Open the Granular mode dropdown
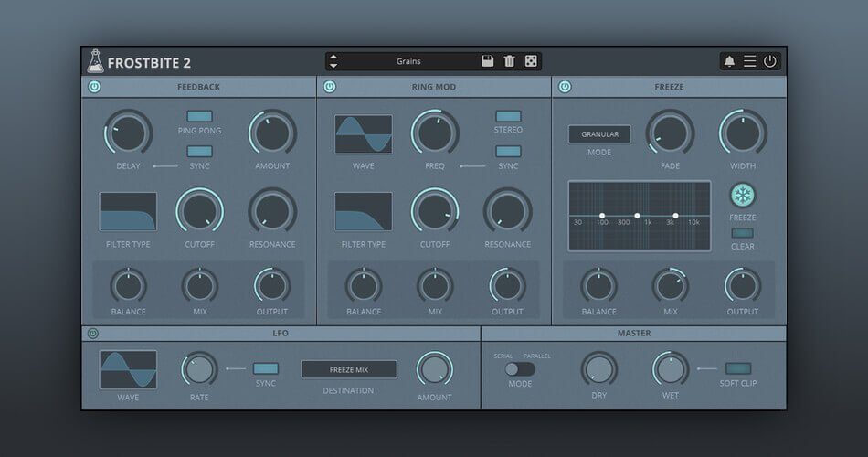The height and width of the screenshot is (457, 868). (x=599, y=134)
